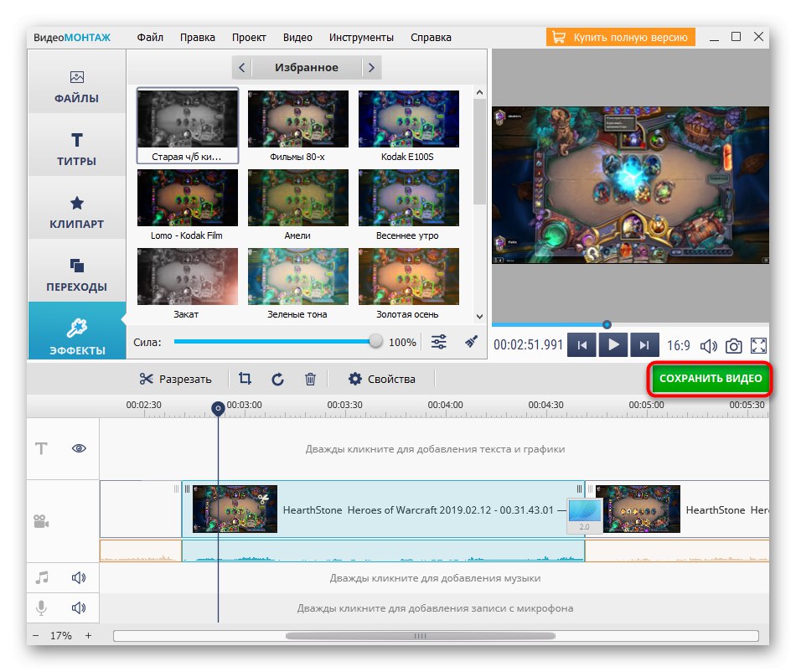Select the Весеннее утро effect thumbnail
The height and width of the screenshot is (672, 796).
pyautogui.click(x=409, y=199)
